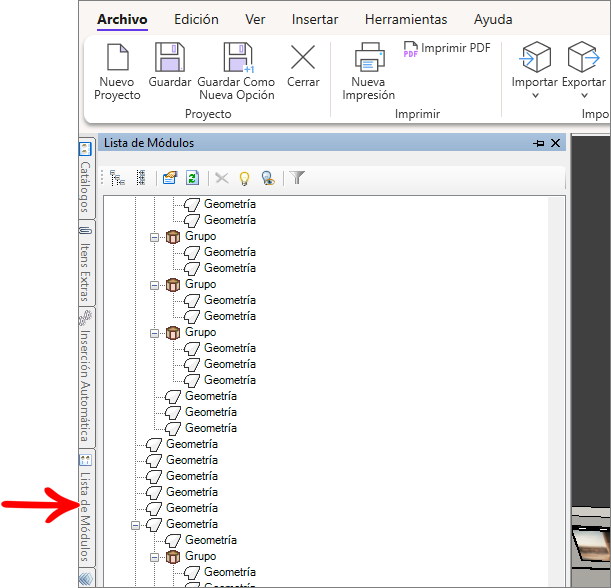Click the module list vertical scrollbar
Screen dimensions: 611x588
(x=556, y=391)
